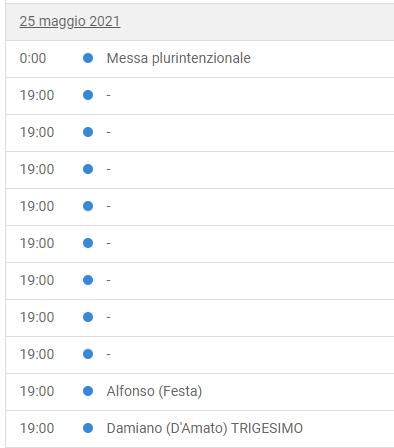Image resolution: width=394 pixels, height=448 pixels.
Task: Click blue dot of fifth untitled 19:00 event
Action: (88, 243)
